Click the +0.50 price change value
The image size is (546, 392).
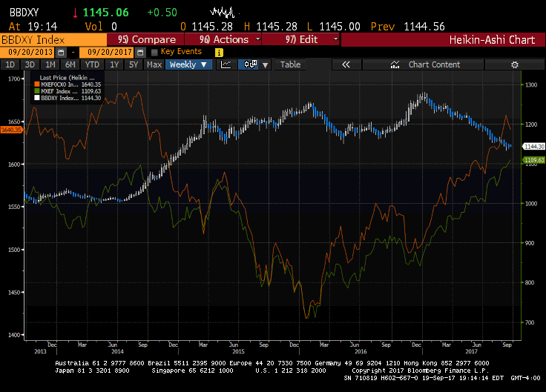click(162, 13)
